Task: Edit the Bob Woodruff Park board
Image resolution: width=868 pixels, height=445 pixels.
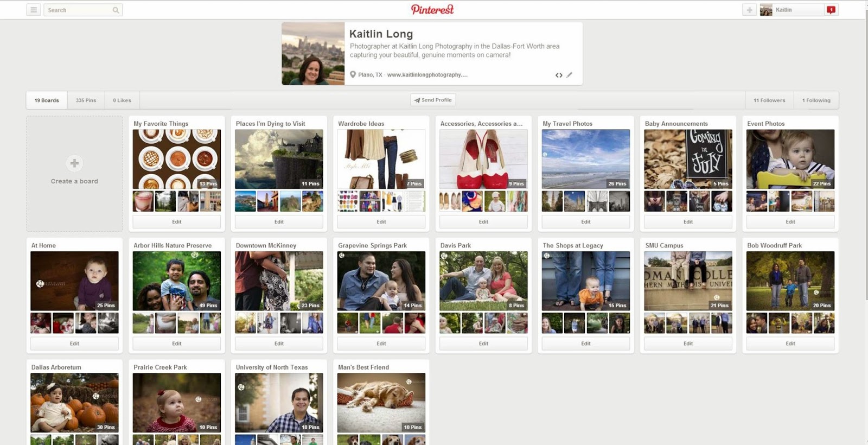Action: 790,344
